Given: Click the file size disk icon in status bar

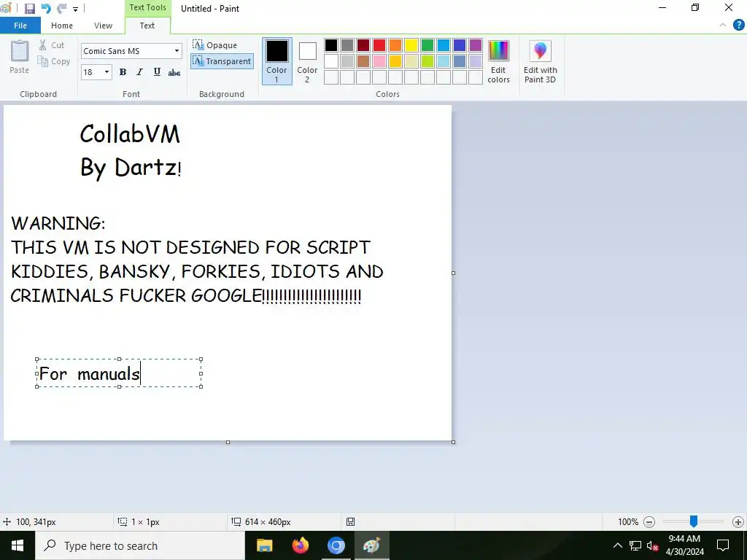Looking at the screenshot, I should pos(351,522).
